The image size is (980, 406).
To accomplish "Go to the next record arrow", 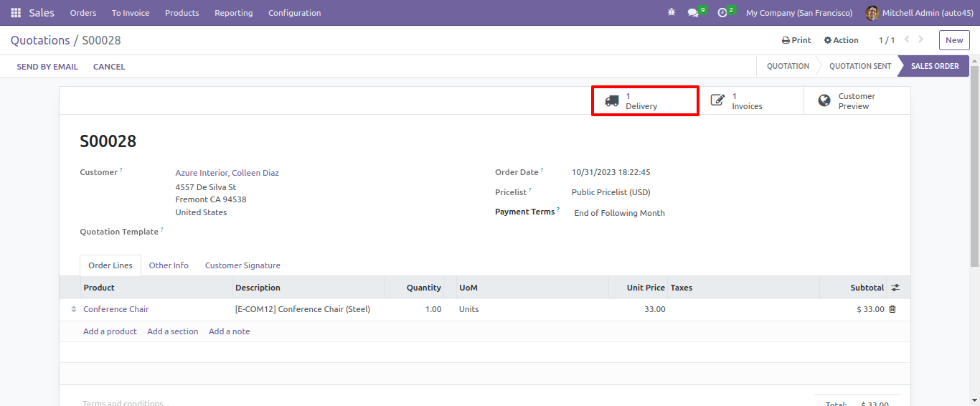I will point(921,40).
